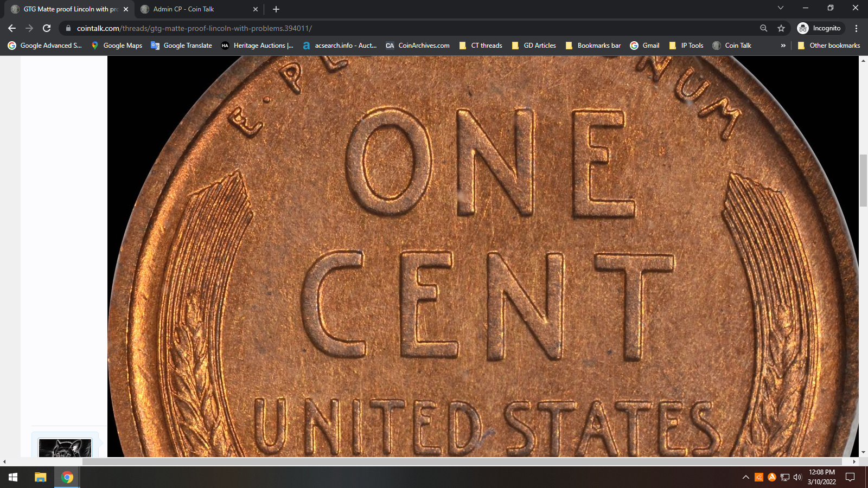This screenshot has height=488, width=868.
Task: Go back to the previous page
Action: pos(12,28)
